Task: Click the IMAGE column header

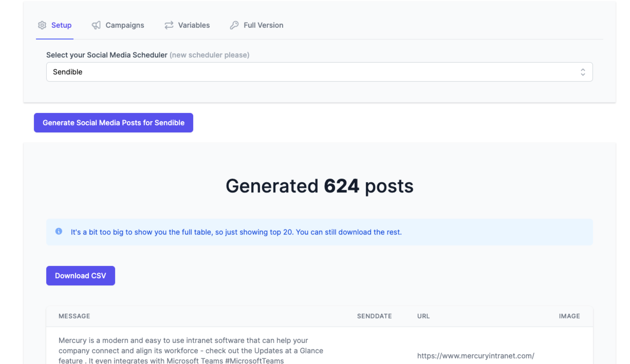Action: 569,316
